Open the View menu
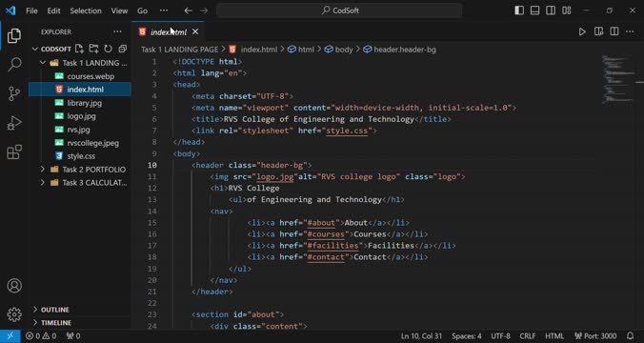 (119, 10)
